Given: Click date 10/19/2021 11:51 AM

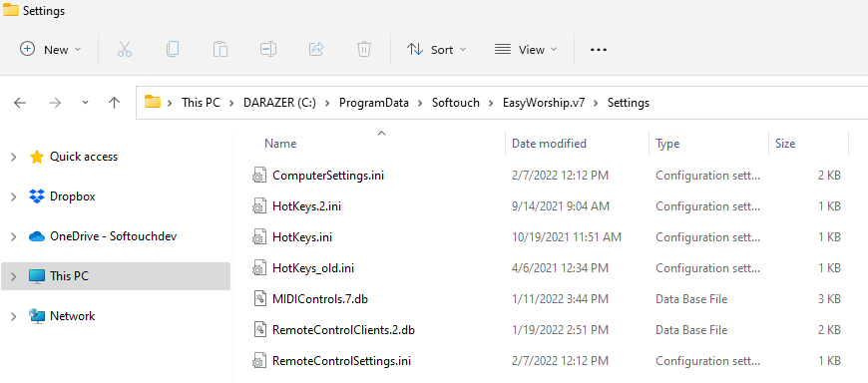Looking at the screenshot, I should [567, 237].
